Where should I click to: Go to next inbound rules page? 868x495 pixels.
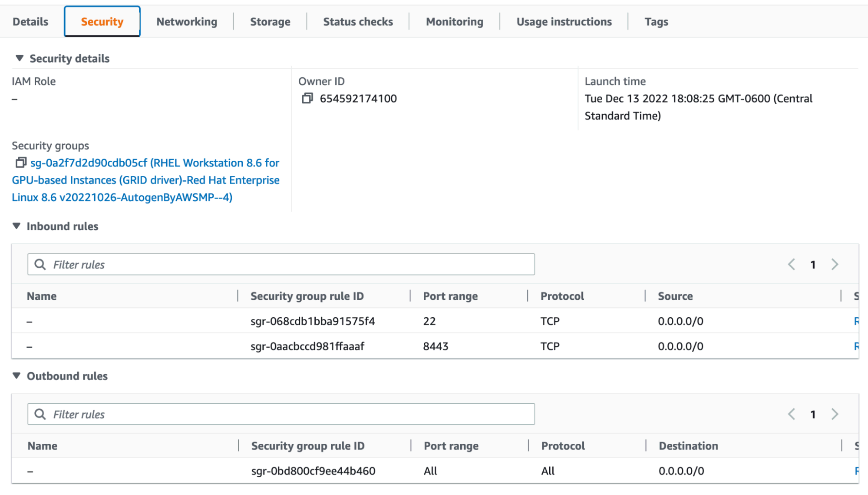[x=835, y=264]
